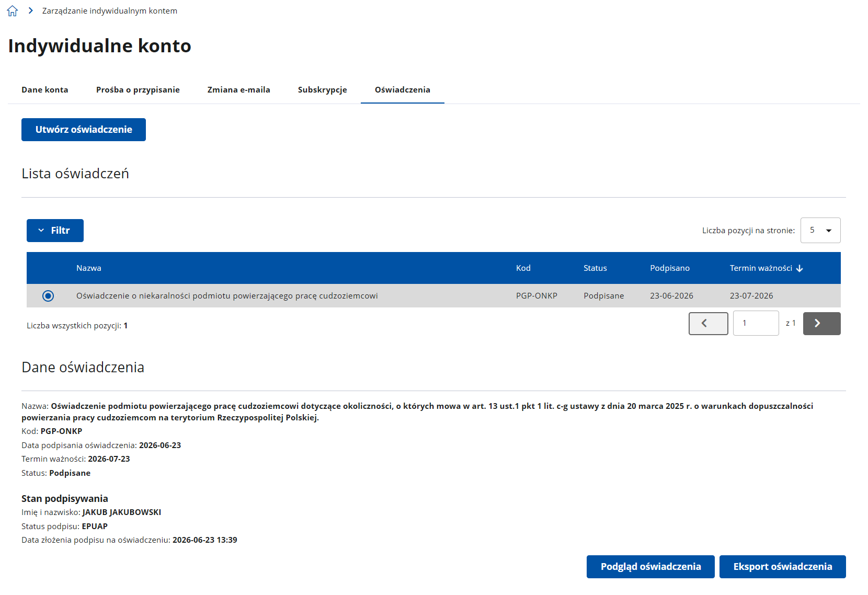This screenshot has width=868, height=595.
Task: Click the 'Status: Podpisane' detail line
Action: pos(56,473)
